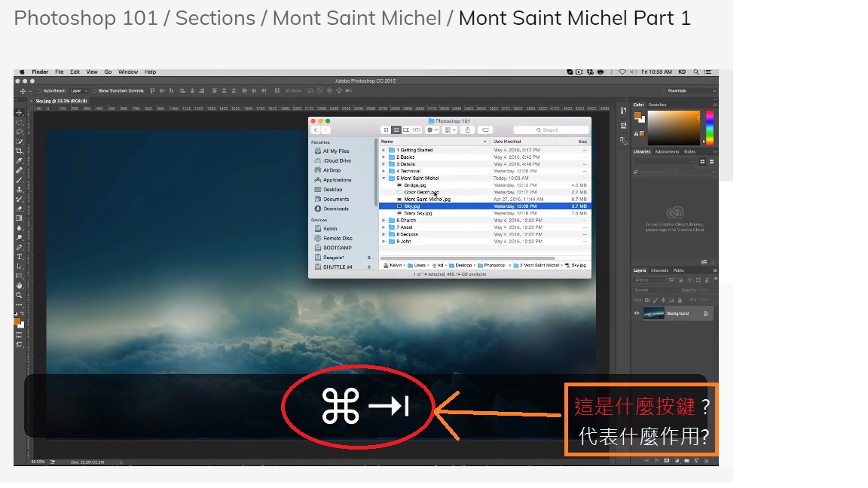Expand the 6 Church folder
This screenshot has height=488, width=868.
pyautogui.click(x=384, y=221)
